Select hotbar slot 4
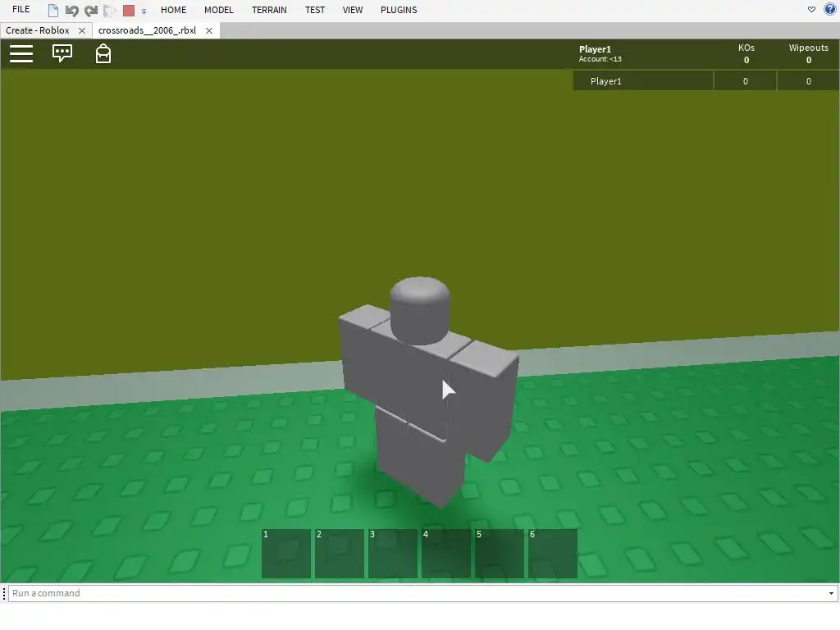 coord(446,554)
